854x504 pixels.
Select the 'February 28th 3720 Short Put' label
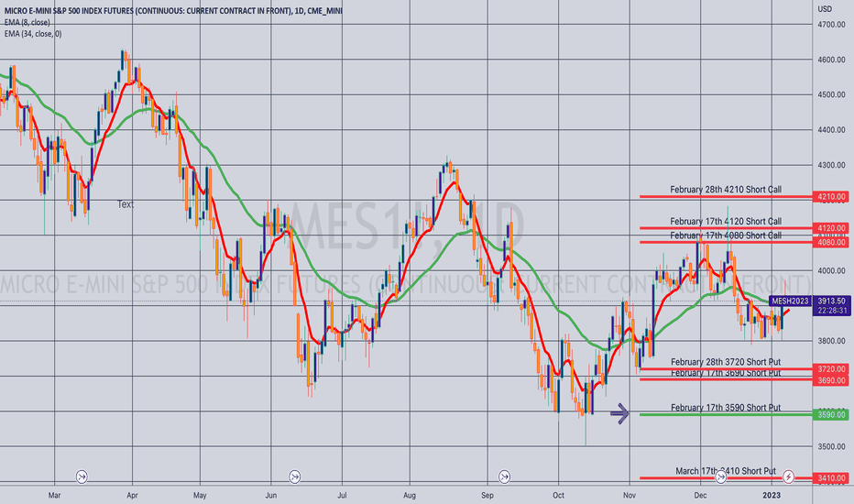(x=726, y=362)
